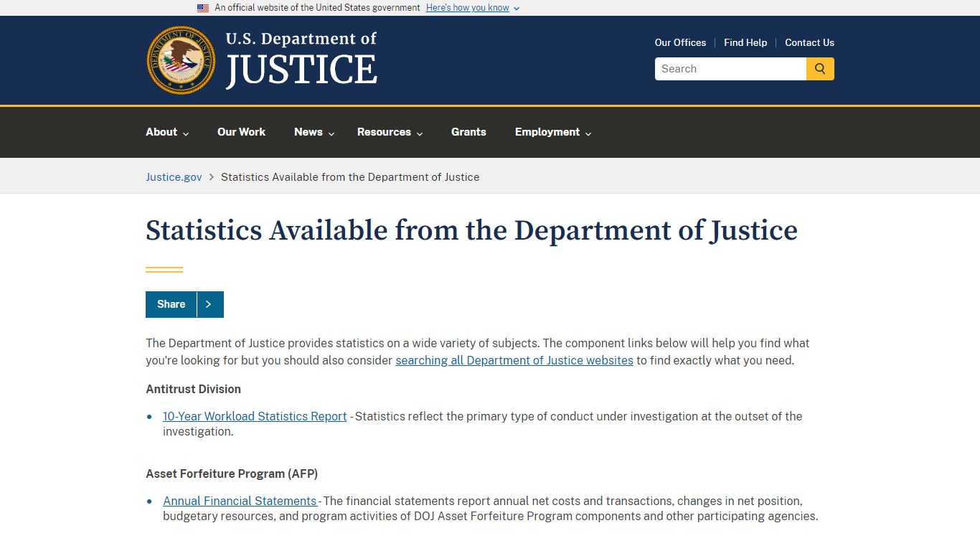Expand the News menu

tap(314, 132)
